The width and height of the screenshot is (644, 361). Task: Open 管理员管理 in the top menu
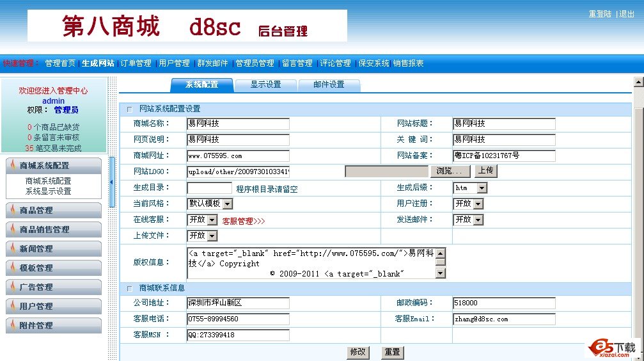(255, 63)
